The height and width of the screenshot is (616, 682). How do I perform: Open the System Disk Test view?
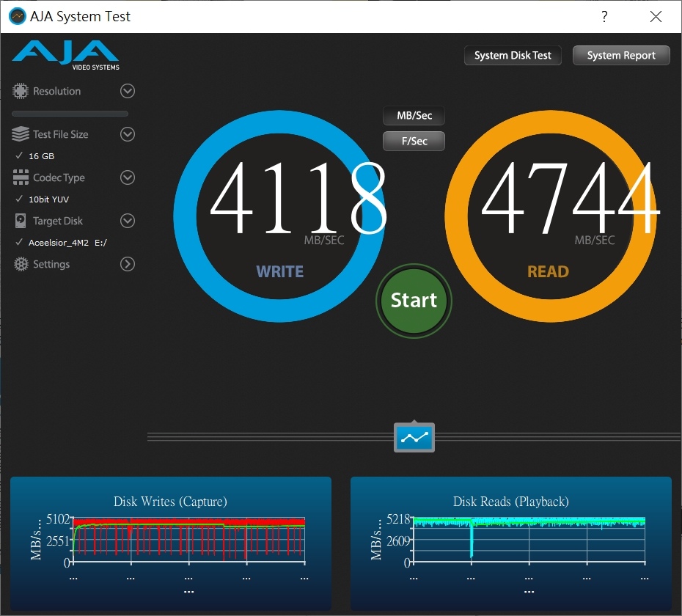513,55
